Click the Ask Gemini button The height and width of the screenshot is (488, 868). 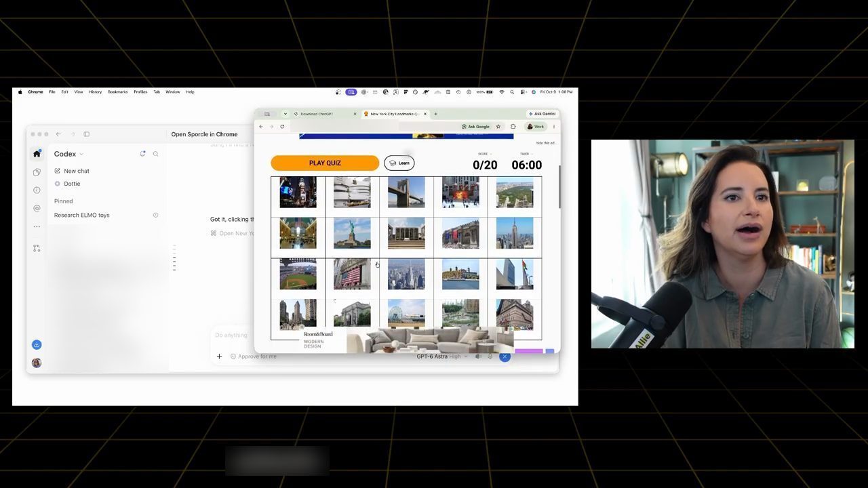pos(542,114)
